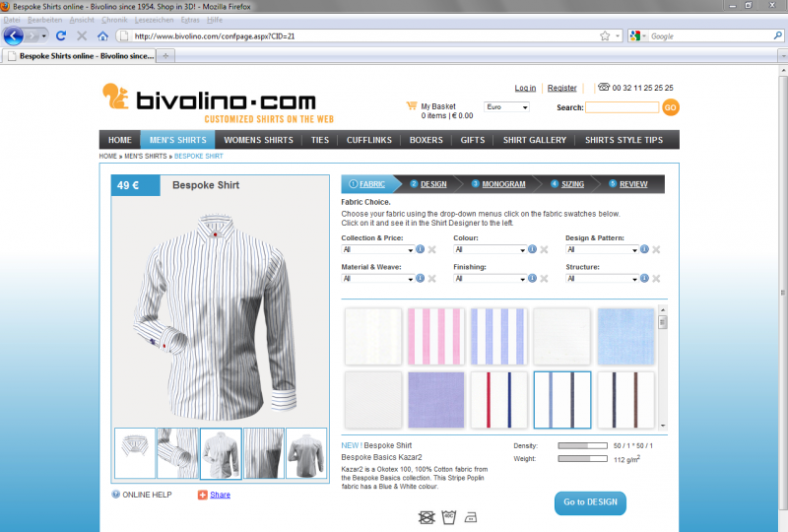
Task: Show info for Structure filter
Action: pos(644,279)
